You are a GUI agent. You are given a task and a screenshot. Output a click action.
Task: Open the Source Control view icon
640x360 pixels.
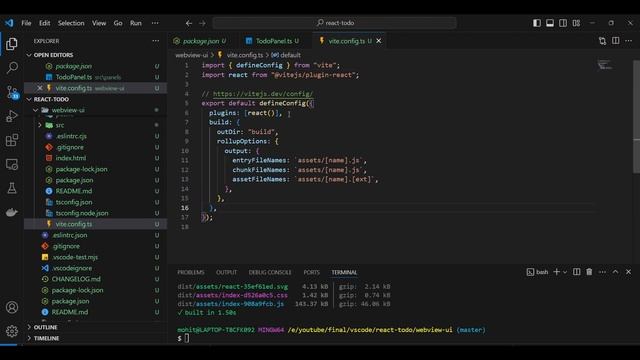click(12, 92)
